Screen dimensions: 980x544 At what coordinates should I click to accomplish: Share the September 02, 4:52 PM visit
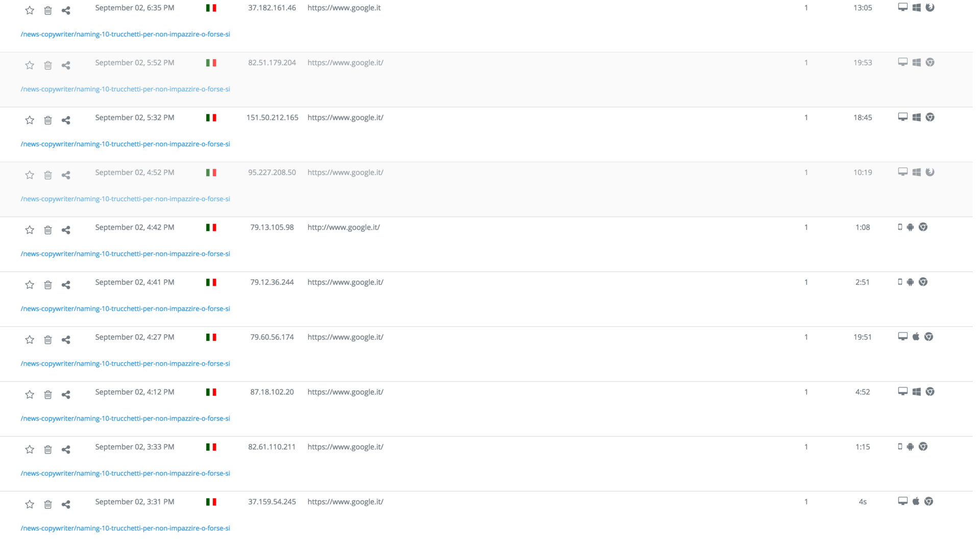66,175
